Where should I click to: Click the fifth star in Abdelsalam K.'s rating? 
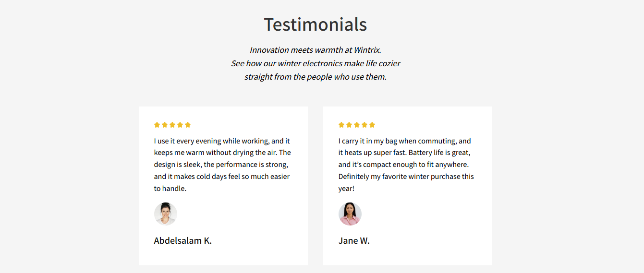[188, 125]
